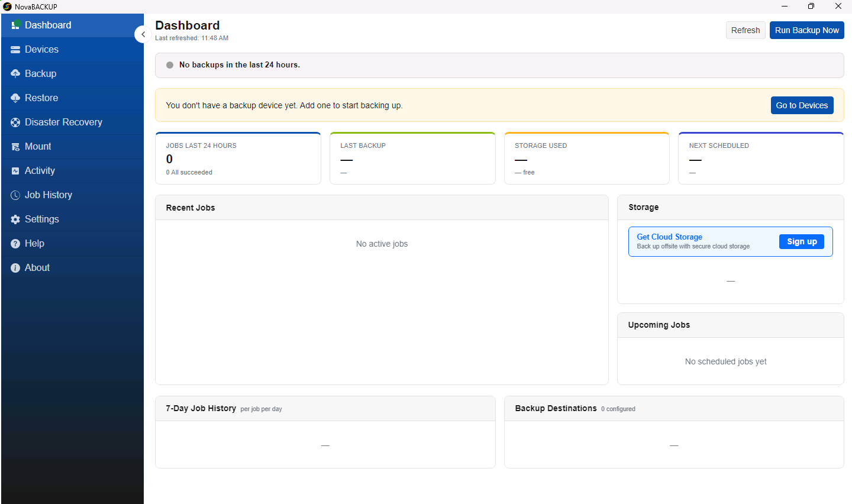Viewport: 852px width, 504px height.
Task: Click the Activity chart icon
Action: [x=15, y=171]
